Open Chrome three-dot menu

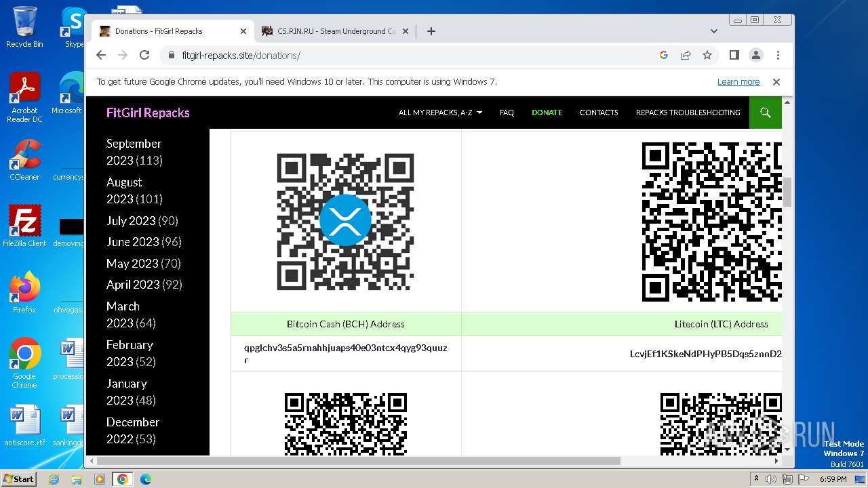coord(778,55)
